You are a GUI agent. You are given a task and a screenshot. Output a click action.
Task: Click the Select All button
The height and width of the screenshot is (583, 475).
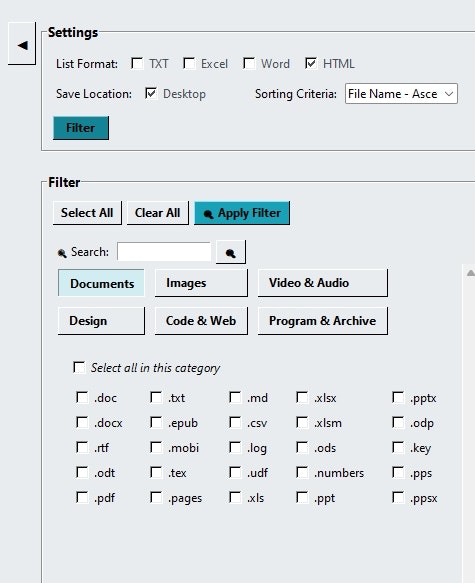(x=87, y=213)
